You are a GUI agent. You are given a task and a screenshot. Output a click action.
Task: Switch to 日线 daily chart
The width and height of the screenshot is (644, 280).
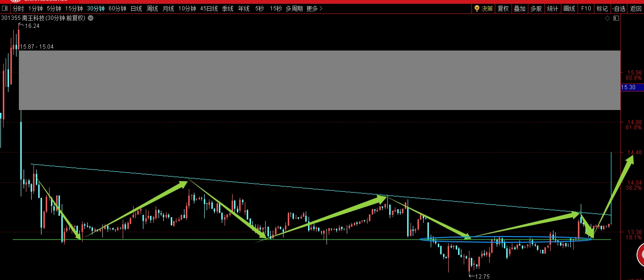[x=136, y=8]
